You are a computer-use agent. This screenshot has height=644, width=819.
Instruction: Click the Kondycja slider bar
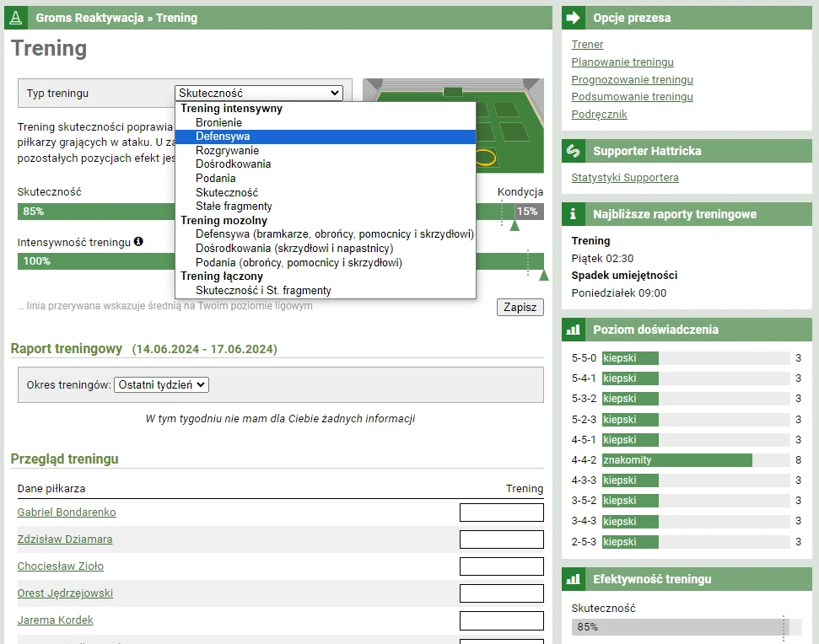click(x=527, y=212)
